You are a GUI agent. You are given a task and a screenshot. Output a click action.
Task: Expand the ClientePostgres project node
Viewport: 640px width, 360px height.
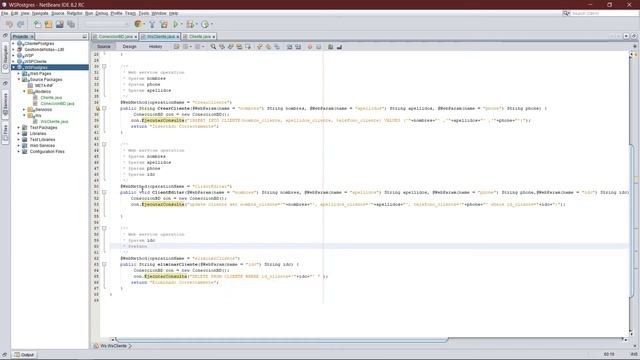coord(13,43)
